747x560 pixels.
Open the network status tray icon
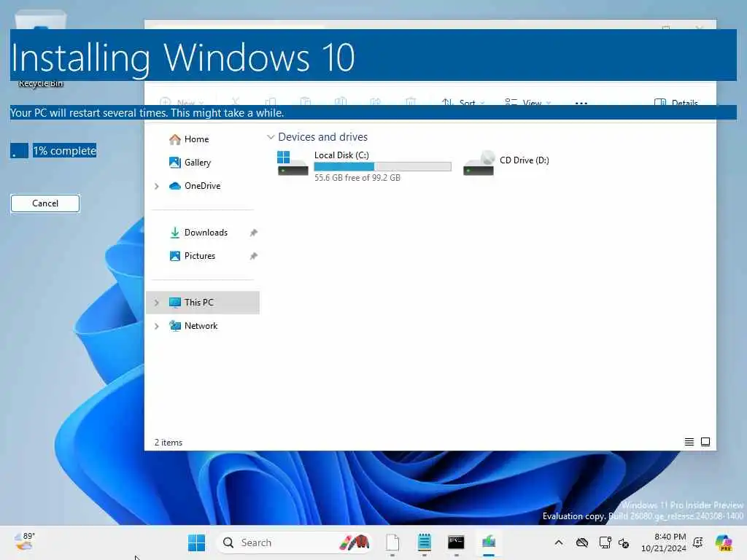point(605,542)
